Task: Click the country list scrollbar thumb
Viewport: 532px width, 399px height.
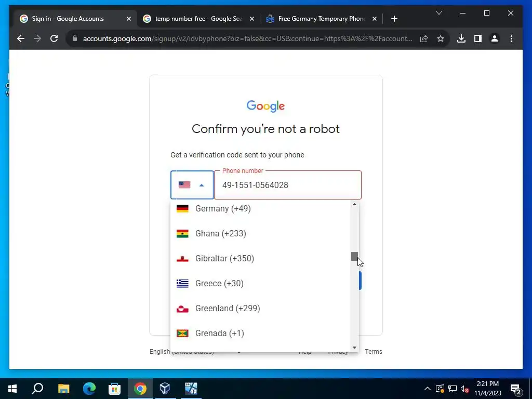Action: [354, 257]
